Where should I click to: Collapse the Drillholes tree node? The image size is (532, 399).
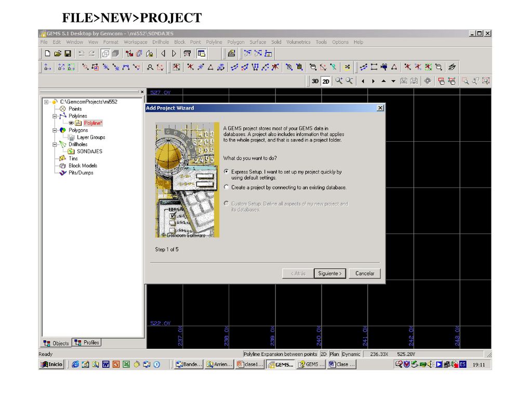55,144
